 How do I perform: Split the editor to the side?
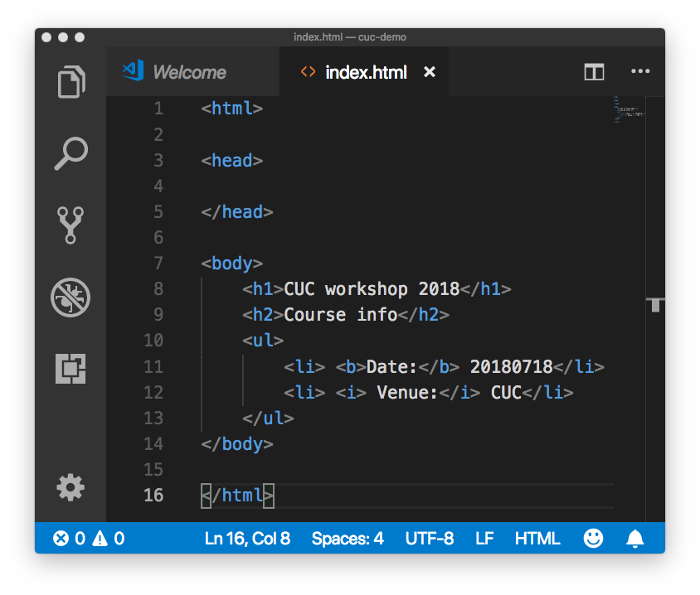click(x=594, y=72)
